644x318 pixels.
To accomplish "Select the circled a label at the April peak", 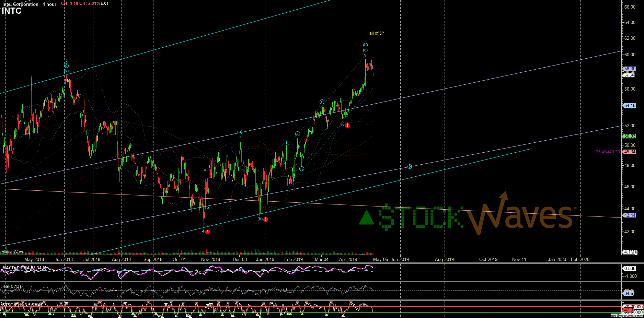I will 365,45.
